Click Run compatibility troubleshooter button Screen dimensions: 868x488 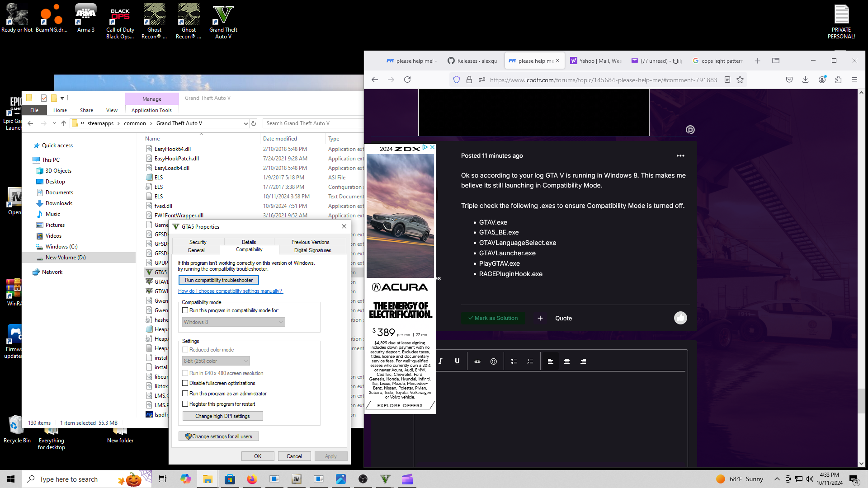(219, 280)
